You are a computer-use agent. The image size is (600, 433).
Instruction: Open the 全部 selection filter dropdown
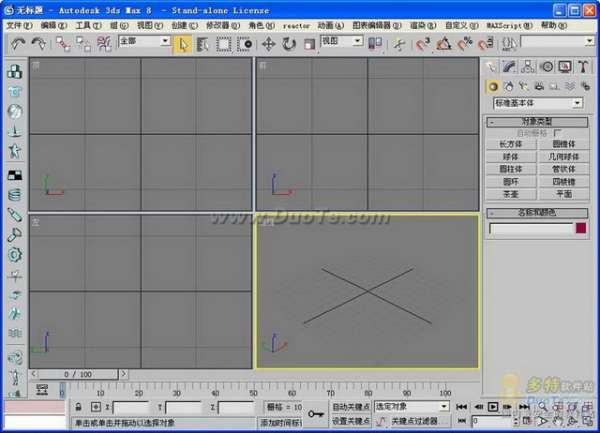(x=144, y=41)
